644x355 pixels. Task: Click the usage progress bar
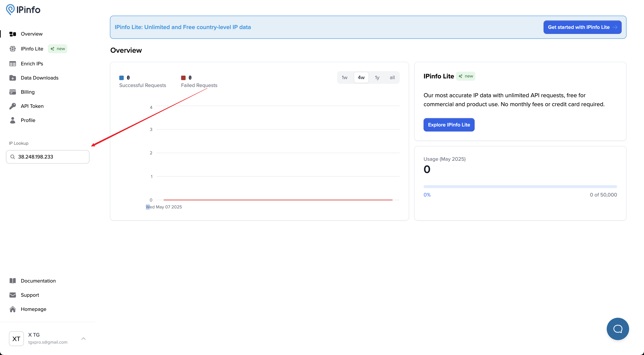click(x=520, y=187)
